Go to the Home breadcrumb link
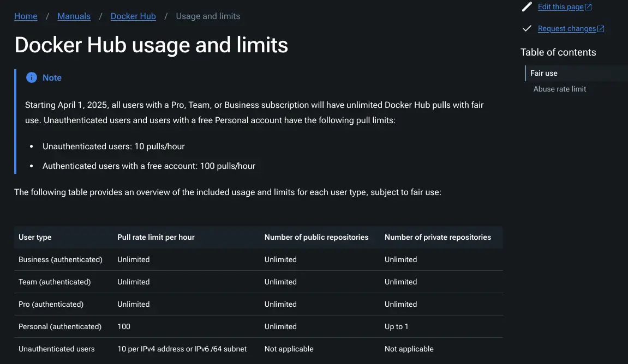The image size is (628, 364). [26, 16]
